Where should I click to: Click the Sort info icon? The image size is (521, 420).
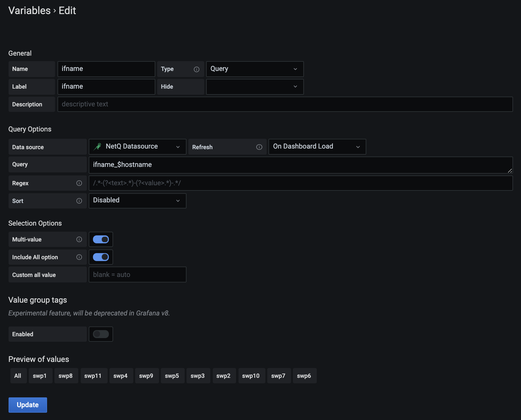tap(79, 201)
